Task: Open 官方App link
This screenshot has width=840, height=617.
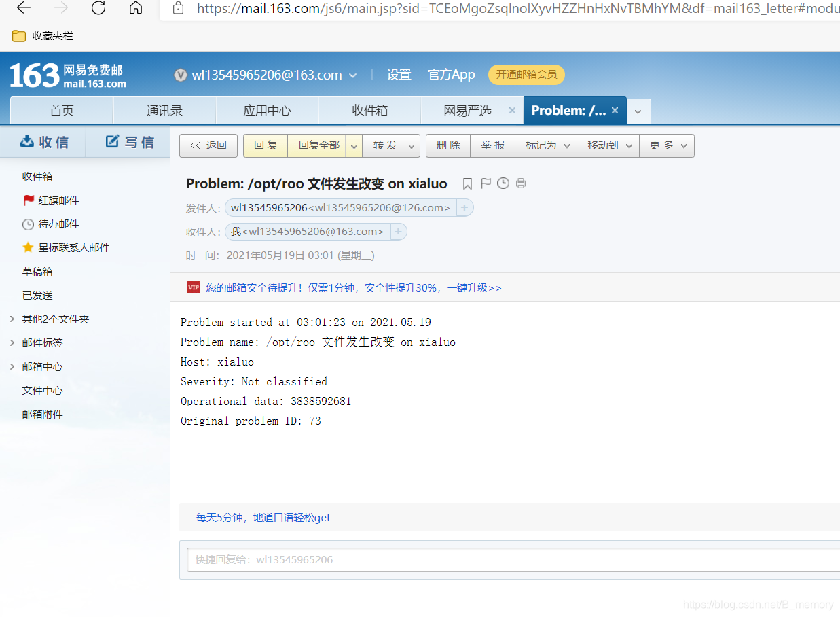Action: point(452,75)
